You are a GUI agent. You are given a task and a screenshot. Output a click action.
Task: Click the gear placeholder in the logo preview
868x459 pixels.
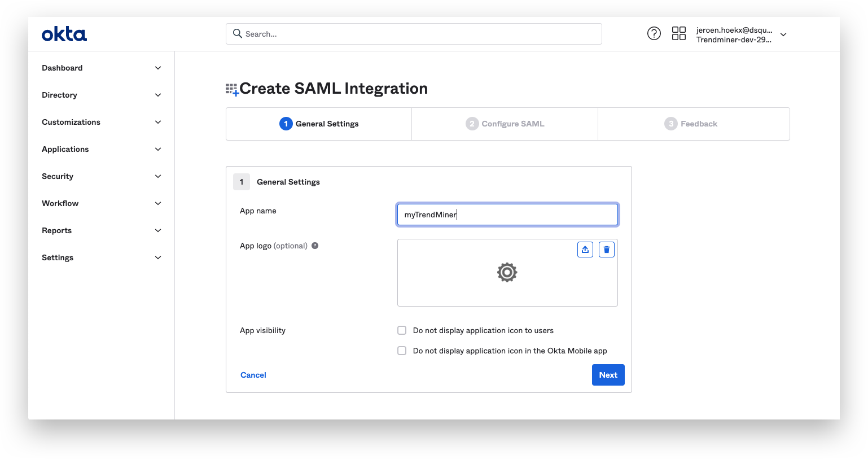[x=507, y=272]
